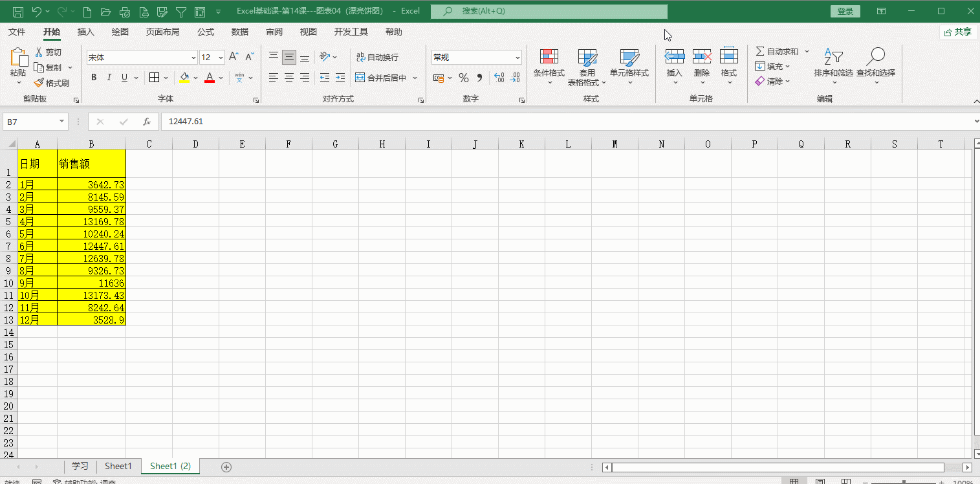
Task: Open the font size dropdown
Action: click(221, 58)
